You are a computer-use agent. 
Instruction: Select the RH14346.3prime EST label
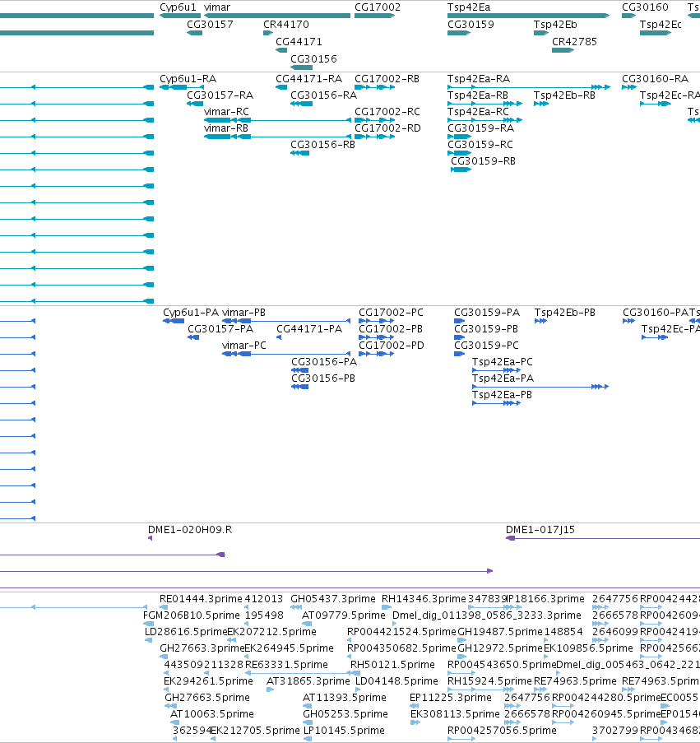coord(424,600)
